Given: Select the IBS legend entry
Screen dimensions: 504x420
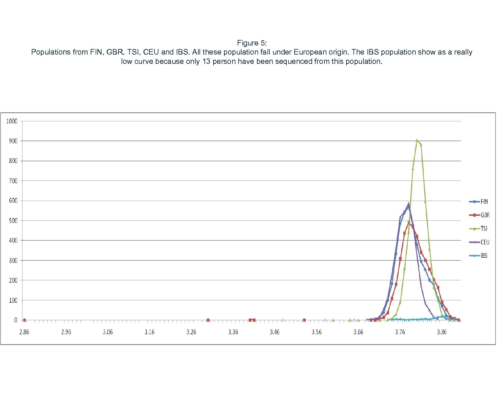Looking at the screenshot, I should 478,256.
